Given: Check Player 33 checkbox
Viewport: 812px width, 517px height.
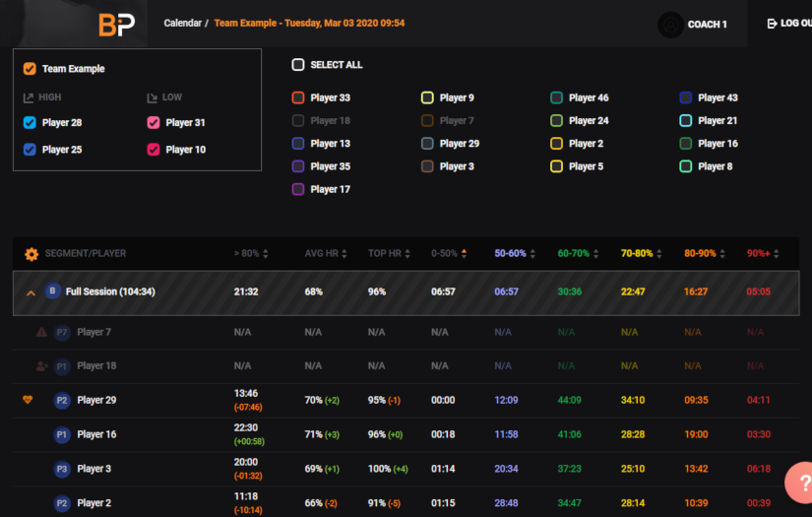Looking at the screenshot, I should tap(298, 97).
